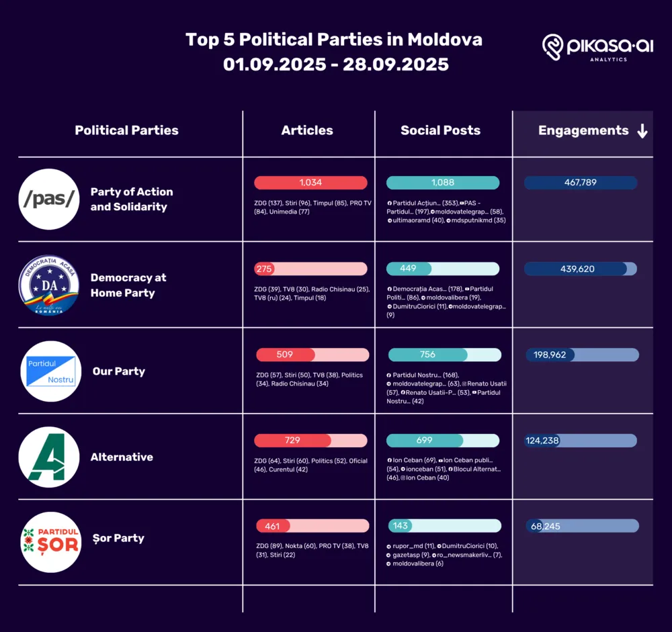Screen dimensions: 672x632
Task: Click the Alternative party logo
Action: [x=49, y=457]
